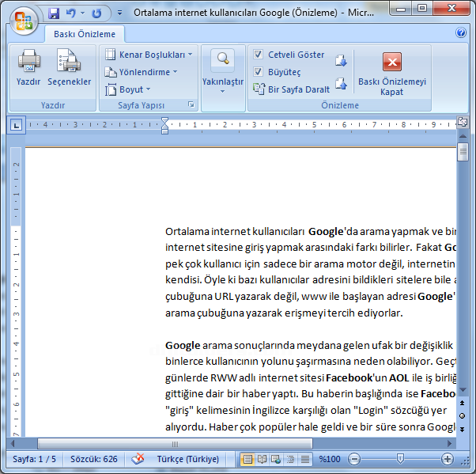Click the window resize grip corner
This screenshot has height=474, width=476.
(x=465, y=462)
